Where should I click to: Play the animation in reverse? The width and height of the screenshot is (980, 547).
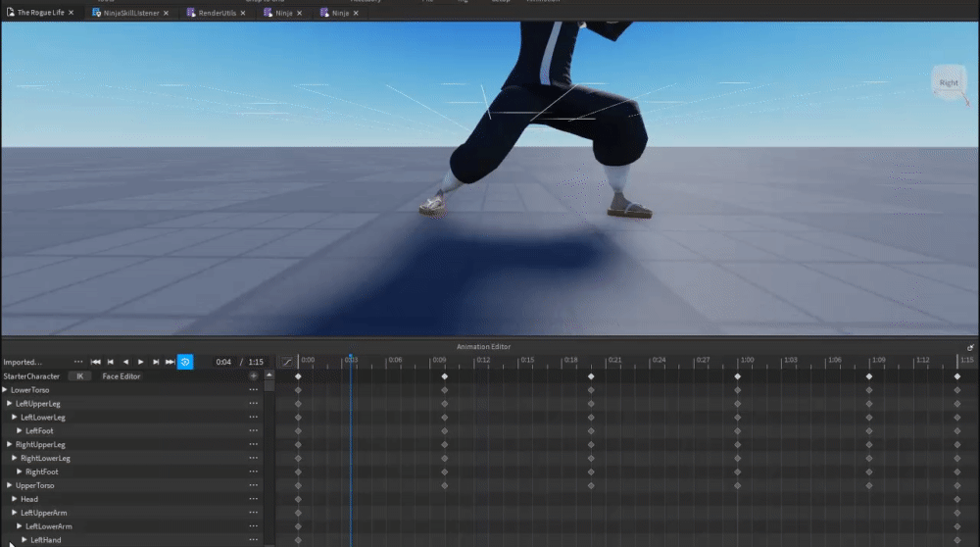tap(125, 362)
